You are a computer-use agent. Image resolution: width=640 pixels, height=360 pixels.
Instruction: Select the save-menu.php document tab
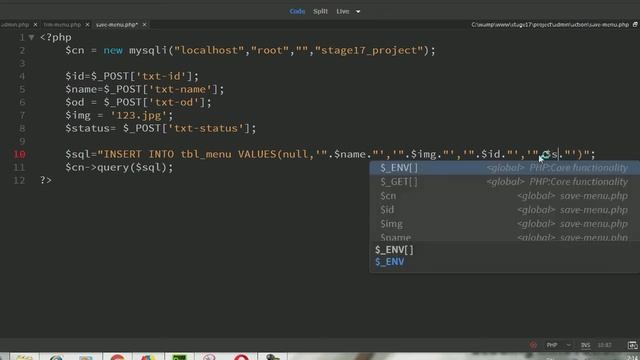(x=117, y=25)
